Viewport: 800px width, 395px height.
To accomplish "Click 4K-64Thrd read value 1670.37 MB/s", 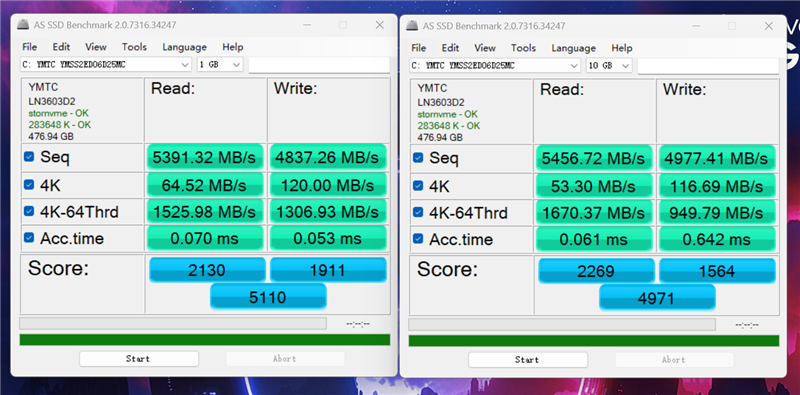I will (594, 212).
